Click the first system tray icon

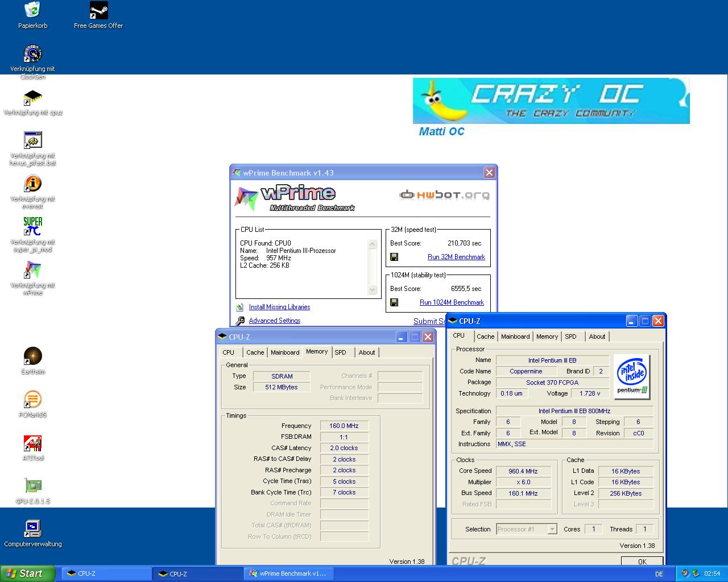pos(685,573)
